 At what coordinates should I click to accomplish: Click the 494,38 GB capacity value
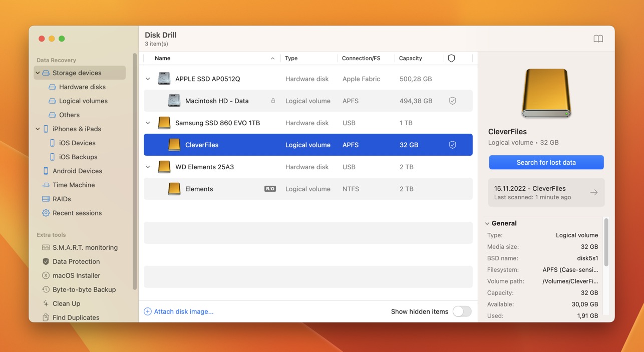[416, 101]
